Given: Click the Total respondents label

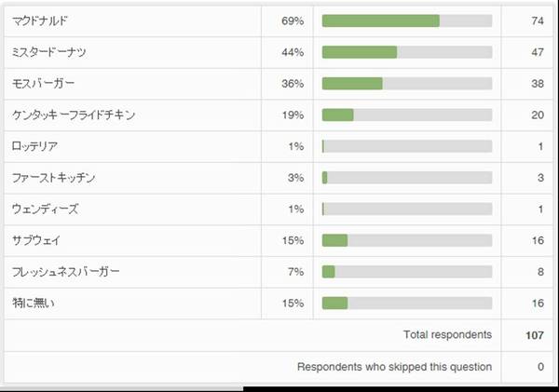Looking at the screenshot, I should (447, 334).
